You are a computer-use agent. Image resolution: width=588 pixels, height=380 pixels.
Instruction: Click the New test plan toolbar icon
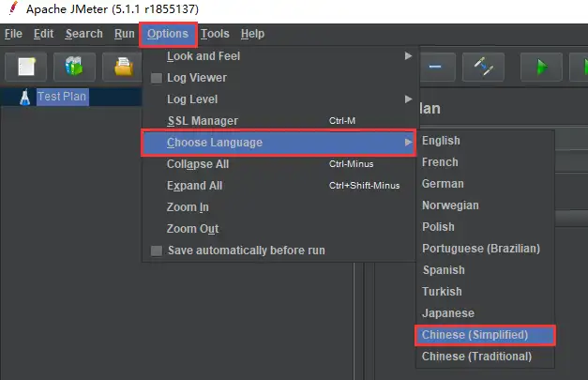pos(26,68)
